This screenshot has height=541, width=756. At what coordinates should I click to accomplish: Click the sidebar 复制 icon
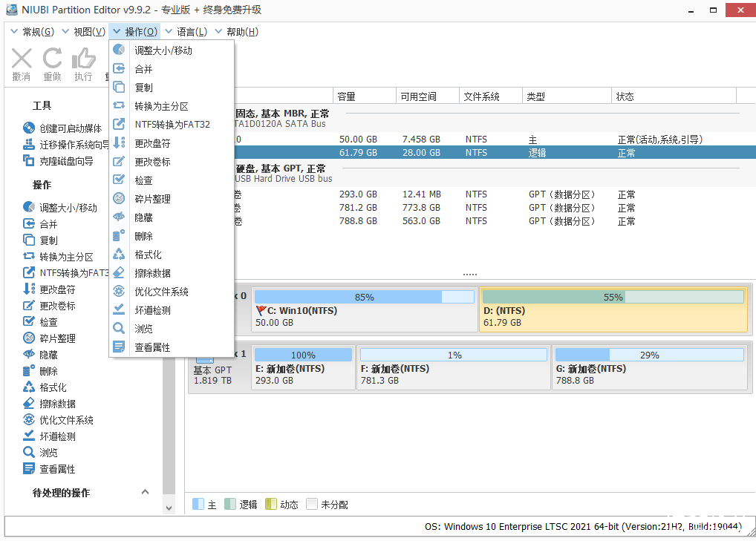click(x=29, y=240)
